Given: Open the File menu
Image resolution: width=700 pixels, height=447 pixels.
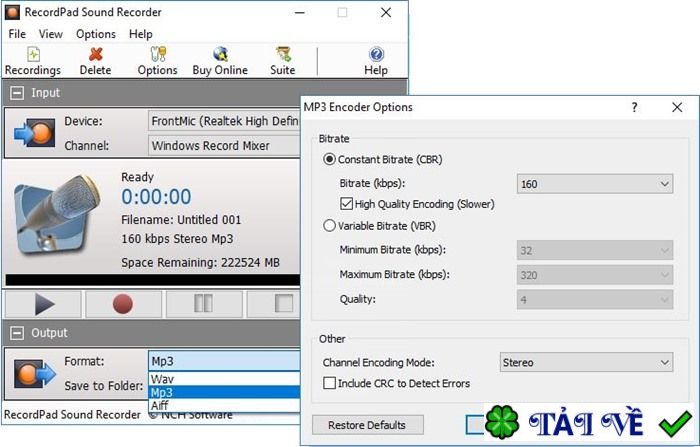Looking at the screenshot, I should [x=17, y=34].
